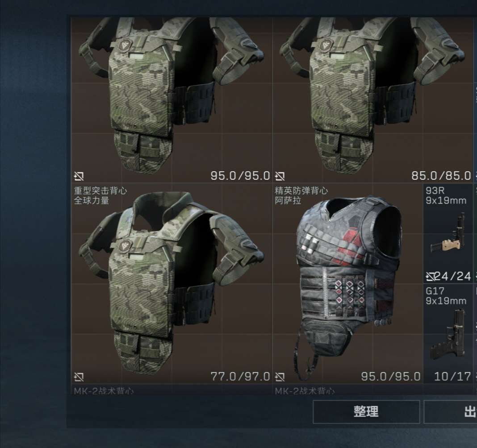This screenshot has width=477, height=448.
Task: Click the bind icon on the 精英防弹背心 vest
Action: pos(280,377)
